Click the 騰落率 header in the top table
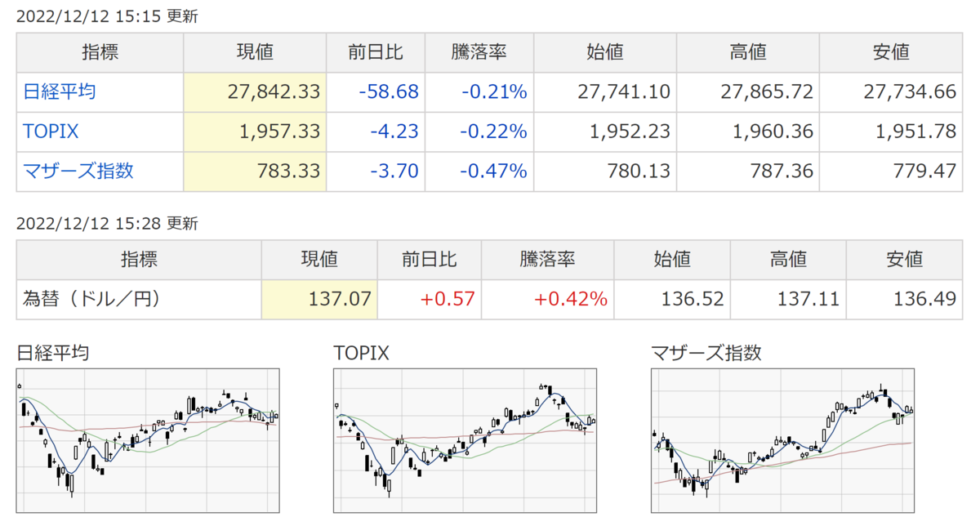 [x=479, y=53]
